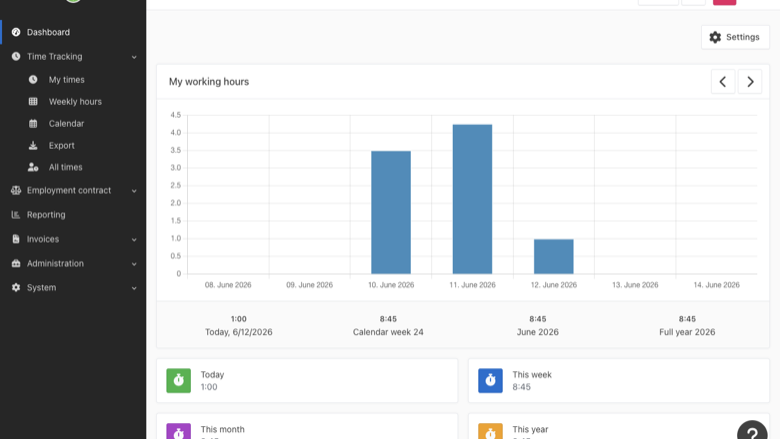Click the Export download icon

(33, 145)
